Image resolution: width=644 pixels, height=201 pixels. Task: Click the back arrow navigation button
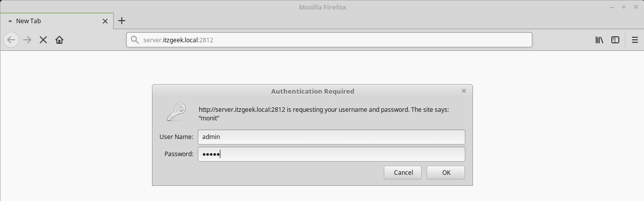point(12,40)
